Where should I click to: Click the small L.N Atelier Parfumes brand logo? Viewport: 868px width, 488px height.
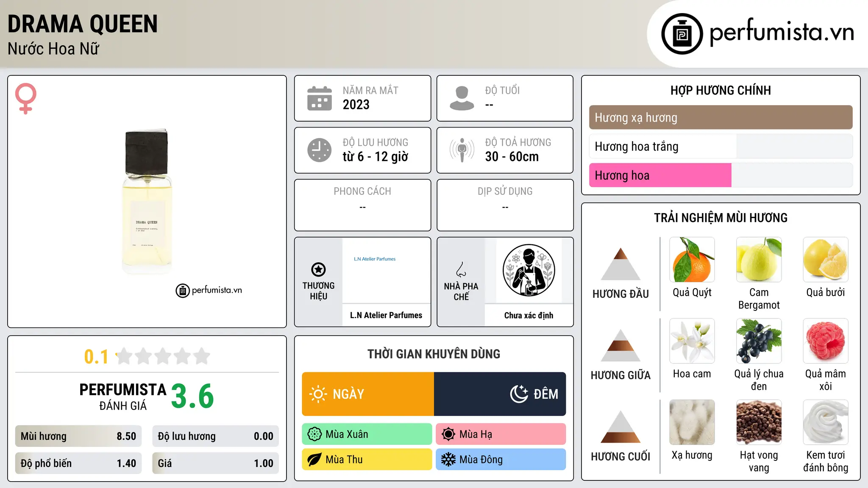375,259
